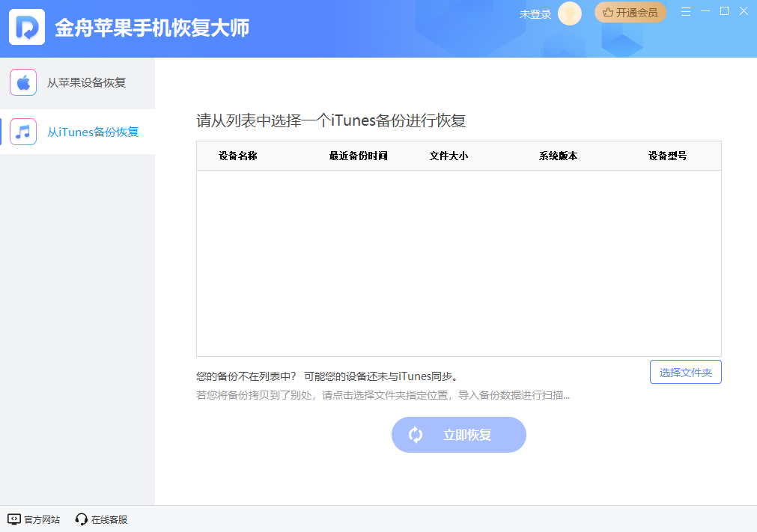Click the 立即恢复 button
This screenshot has height=532, width=757.
[x=459, y=435]
